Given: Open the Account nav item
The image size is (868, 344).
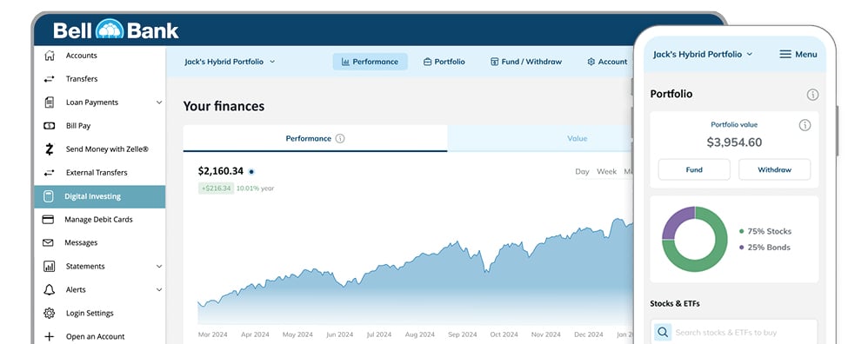Looking at the screenshot, I should point(607,62).
